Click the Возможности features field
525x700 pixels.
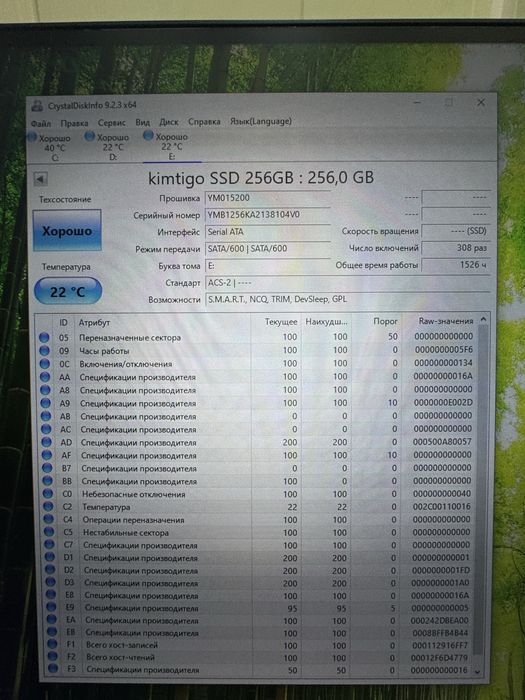348,299
